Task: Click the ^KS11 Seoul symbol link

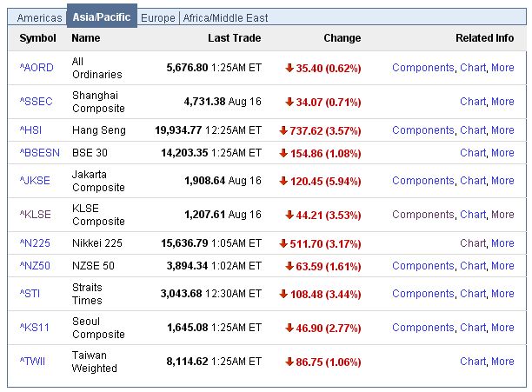Action: pyautogui.click(x=34, y=328)
